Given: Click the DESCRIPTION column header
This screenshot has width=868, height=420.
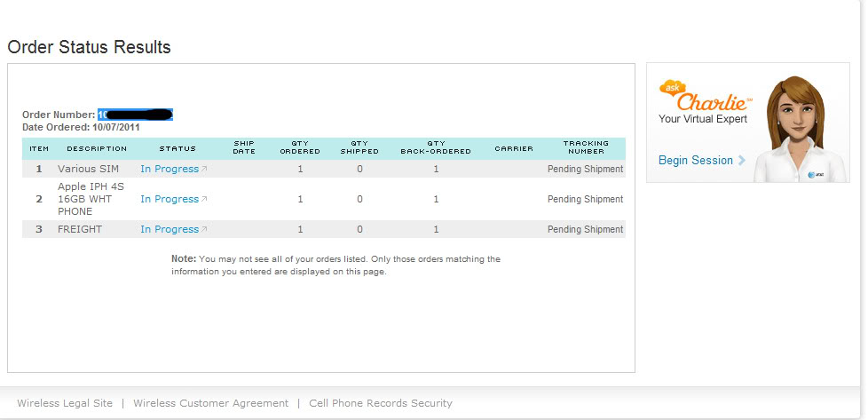Looking at the screenshot, I should click(97, 148).
